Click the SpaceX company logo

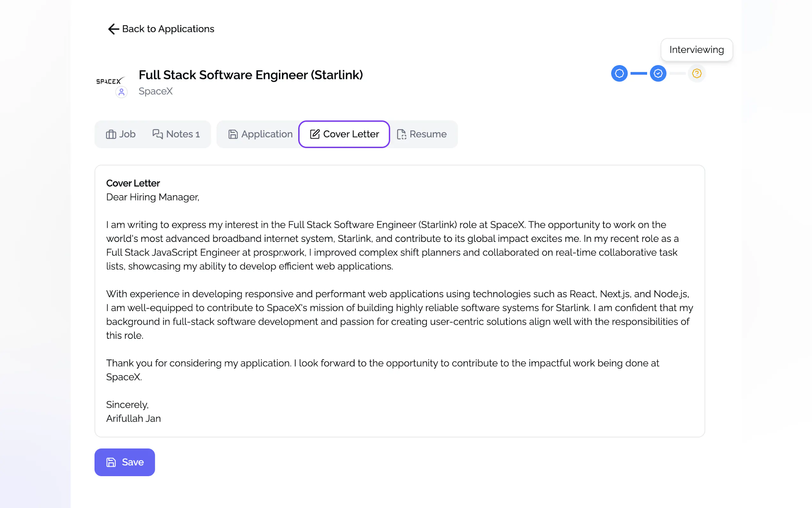(x=110, y=81)
